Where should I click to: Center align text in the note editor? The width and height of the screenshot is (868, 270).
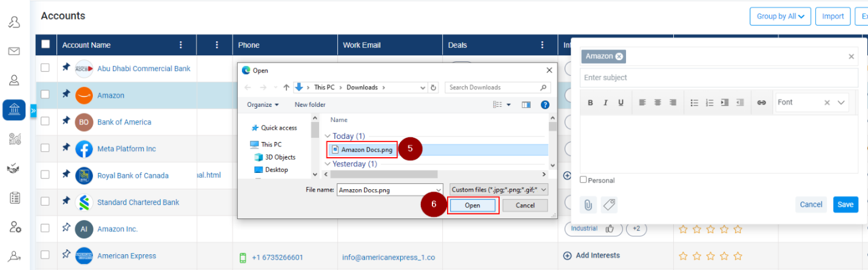[x=658, y=103]
